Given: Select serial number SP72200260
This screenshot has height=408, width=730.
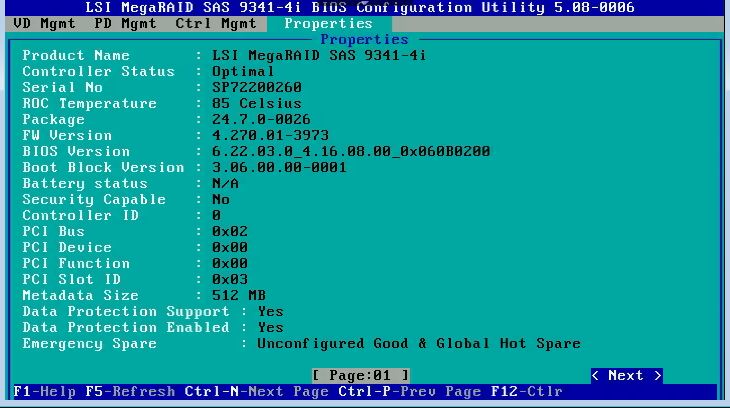Looking at the screenshot, I should pos(257,87).
